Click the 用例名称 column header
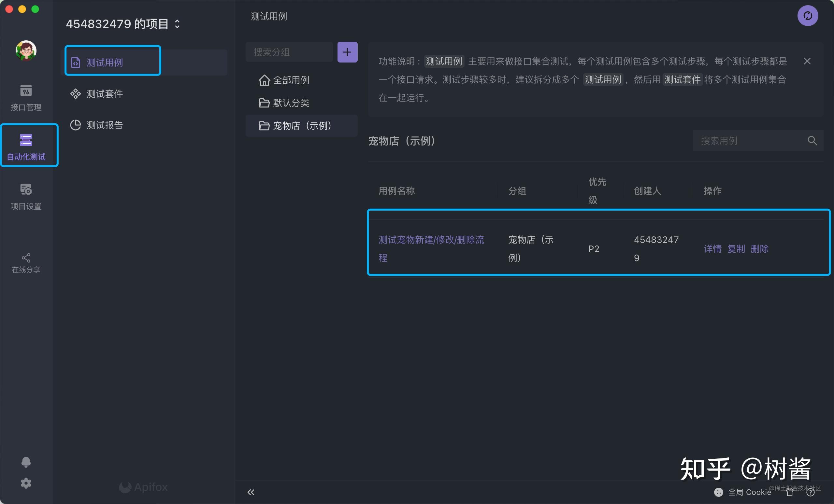The image size is (834, 504). [x=396, y=191]
